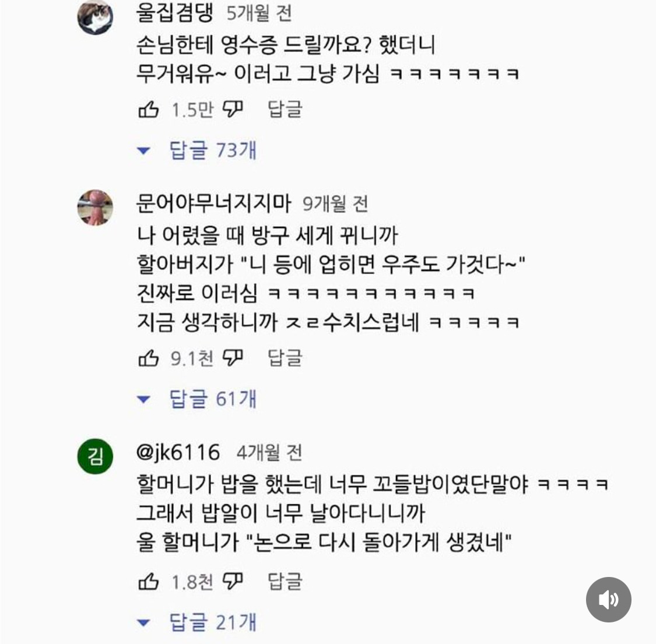Open 문어야무너지지마's profile picture
This screenshot has width=656, height=644.
[95, 207]
